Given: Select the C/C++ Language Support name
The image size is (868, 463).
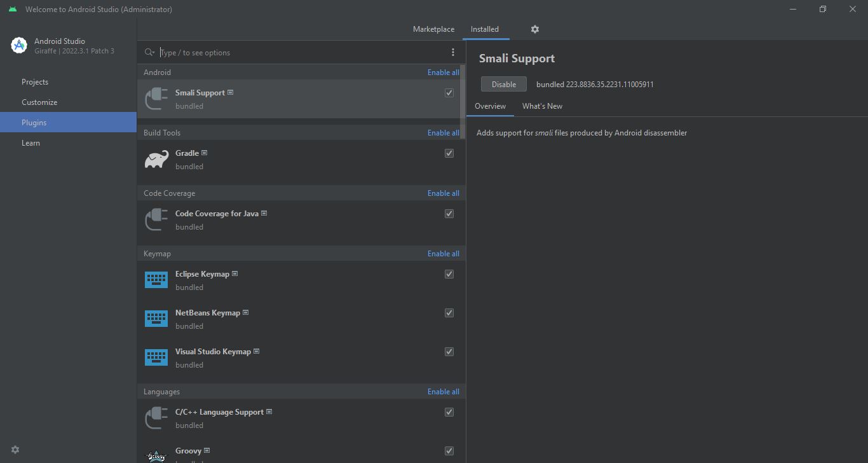Looking at the screenshot, I should pos(219,411).
